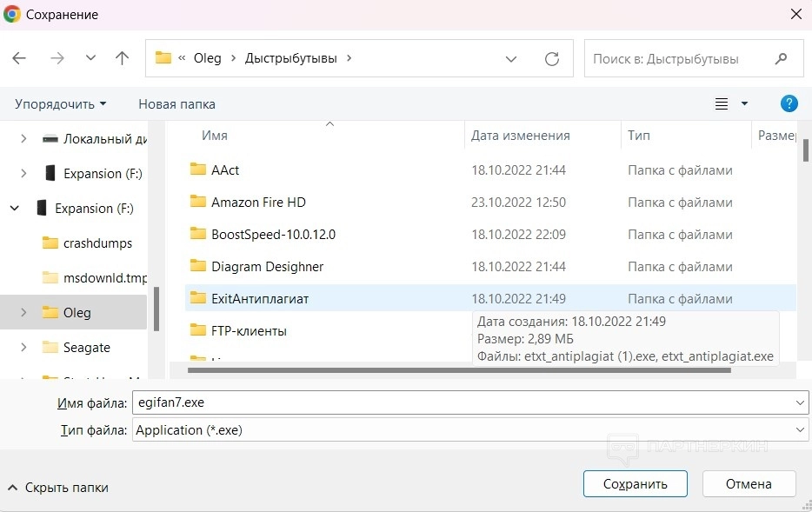Click the Сохранить button
This screenshot has height=512, width=812.
click(x=635, y=484)
